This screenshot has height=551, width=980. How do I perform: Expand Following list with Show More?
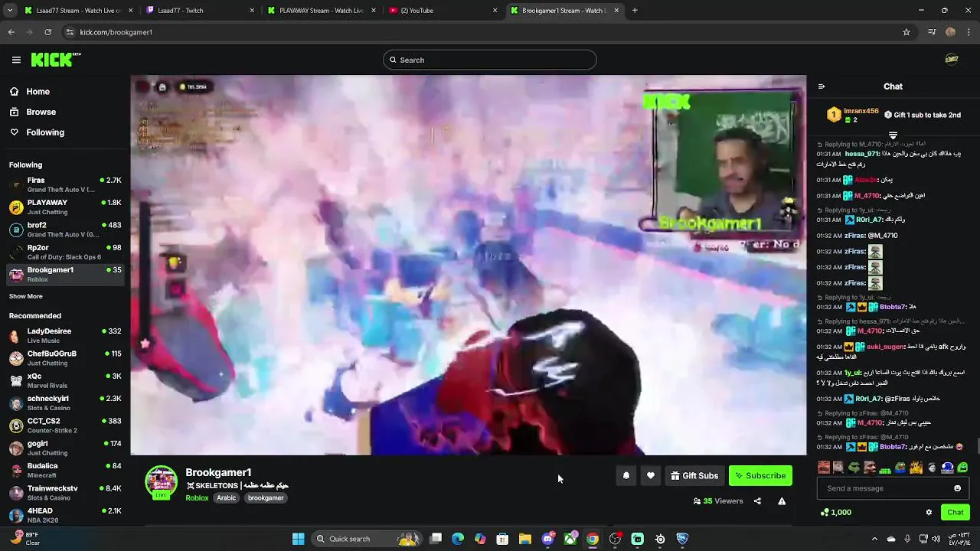point(26,296)
